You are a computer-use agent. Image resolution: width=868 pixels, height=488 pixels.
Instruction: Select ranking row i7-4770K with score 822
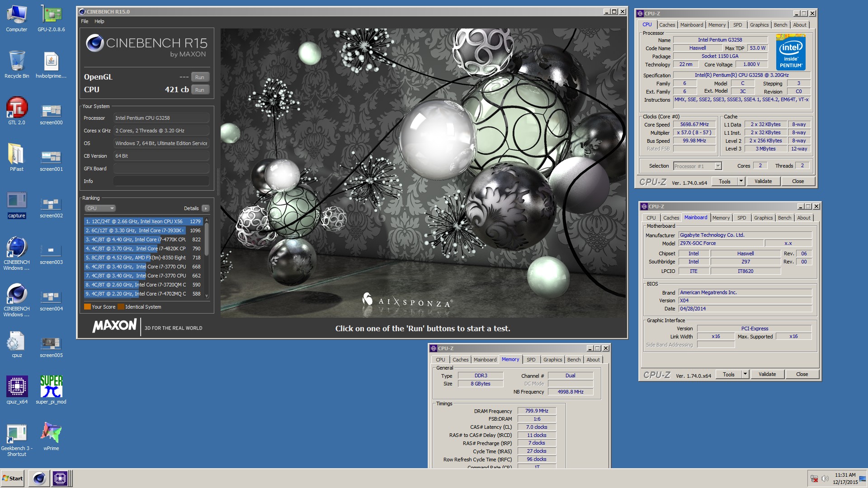[x=143, y=239]
